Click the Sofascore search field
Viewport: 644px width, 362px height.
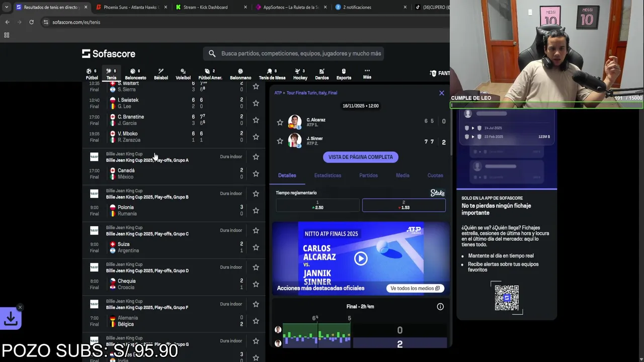(294, 53)
